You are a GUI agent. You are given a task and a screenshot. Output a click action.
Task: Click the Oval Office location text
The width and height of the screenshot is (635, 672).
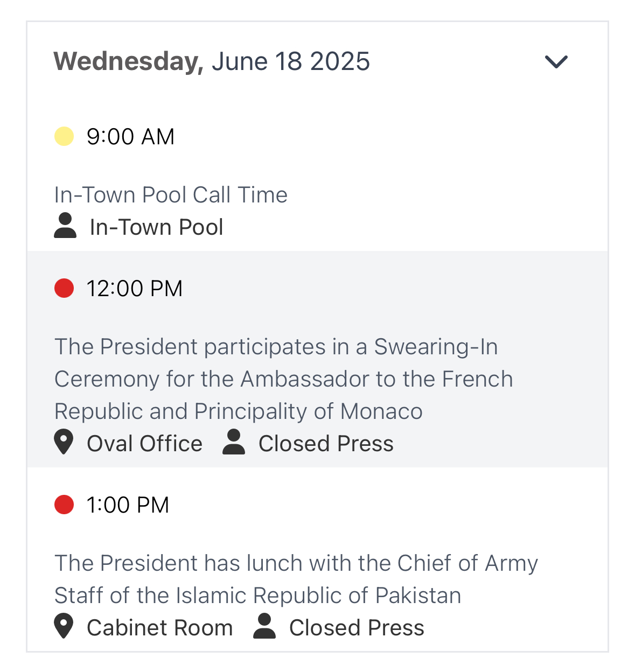click(x=145, y=444)
